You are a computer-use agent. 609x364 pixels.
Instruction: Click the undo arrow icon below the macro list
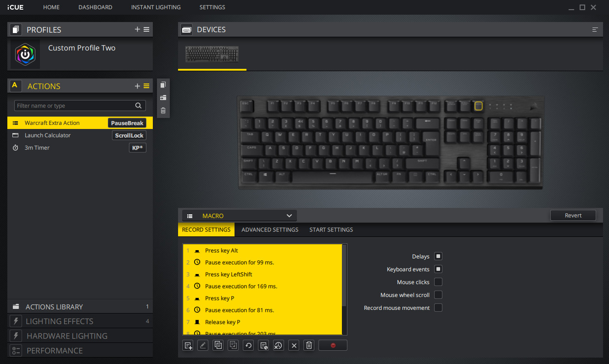point(248,345)
